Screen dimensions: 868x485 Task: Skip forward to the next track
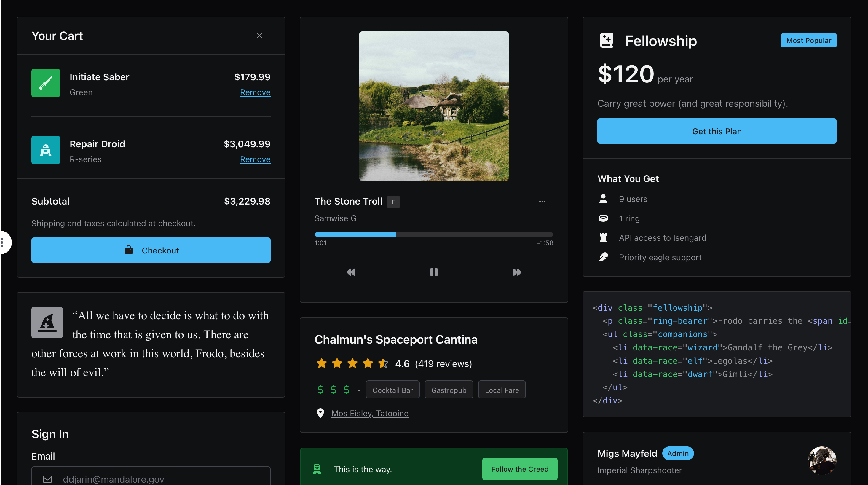tap(517, 272)
